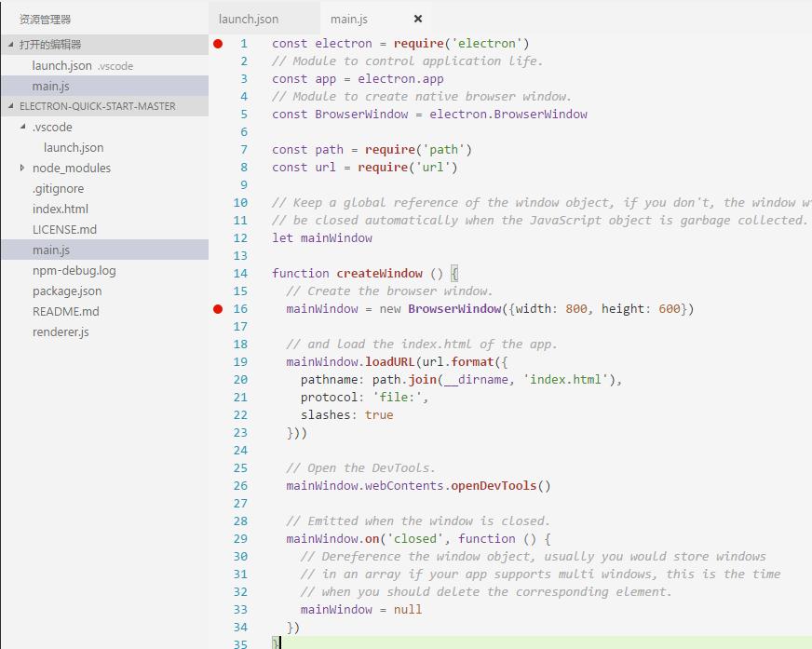Remove the breakpoint on line 1
The height and width of the screenshot is (649, 812).
218,44
